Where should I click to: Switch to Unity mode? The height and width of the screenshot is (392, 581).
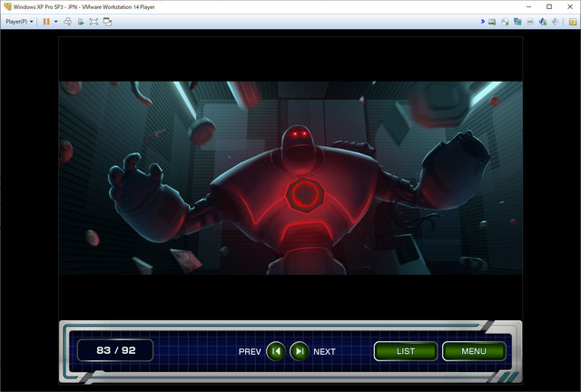[107, 22]
